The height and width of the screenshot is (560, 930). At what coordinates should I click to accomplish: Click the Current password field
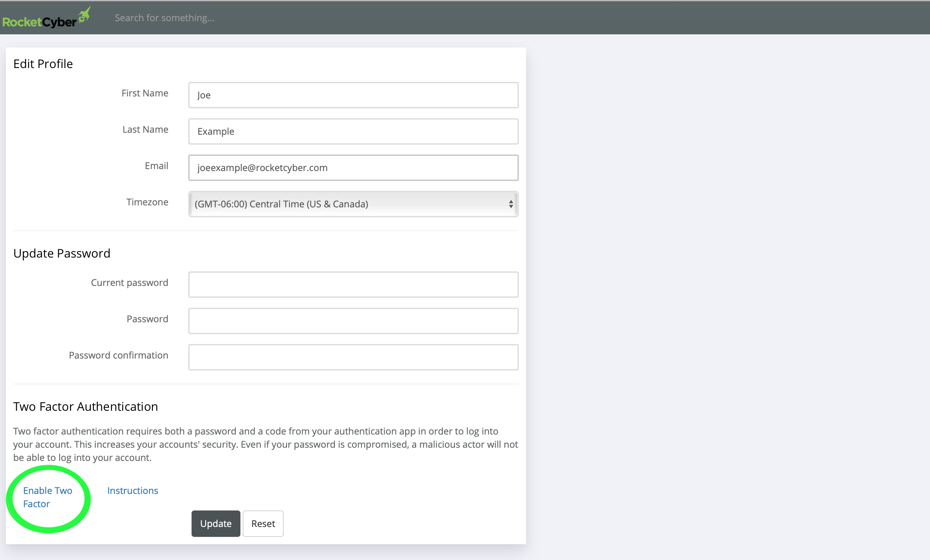353,285
